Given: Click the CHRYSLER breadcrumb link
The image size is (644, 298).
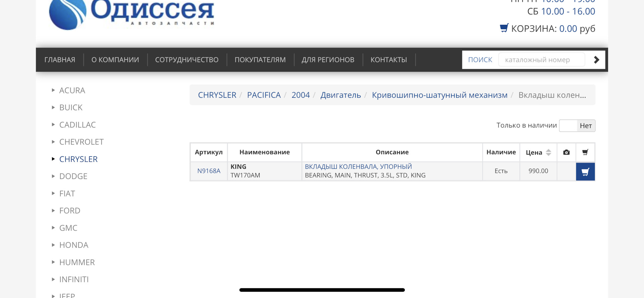Looking at the screenshot, I should [217, 95].
